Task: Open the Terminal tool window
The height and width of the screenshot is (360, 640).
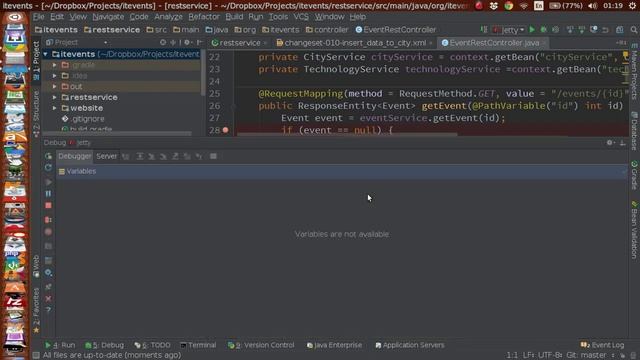Action: click(x=198, y=345)
